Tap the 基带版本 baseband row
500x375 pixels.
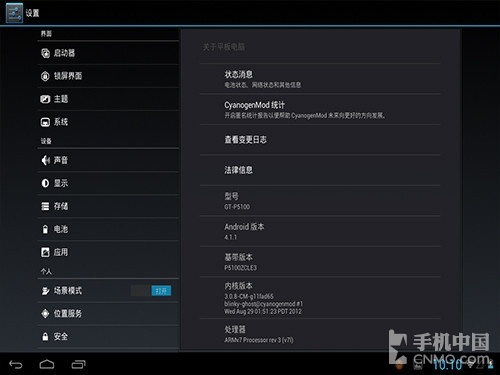pos(320,262)
